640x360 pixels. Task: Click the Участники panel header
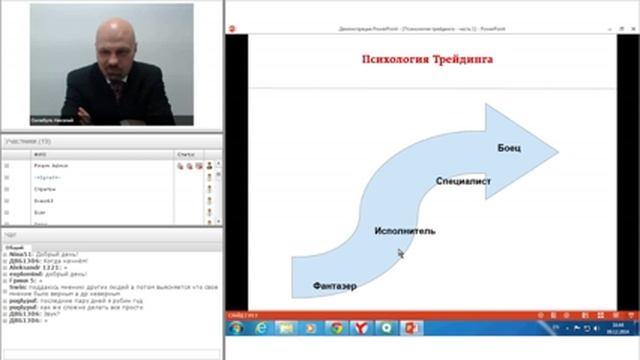point(112,141)
